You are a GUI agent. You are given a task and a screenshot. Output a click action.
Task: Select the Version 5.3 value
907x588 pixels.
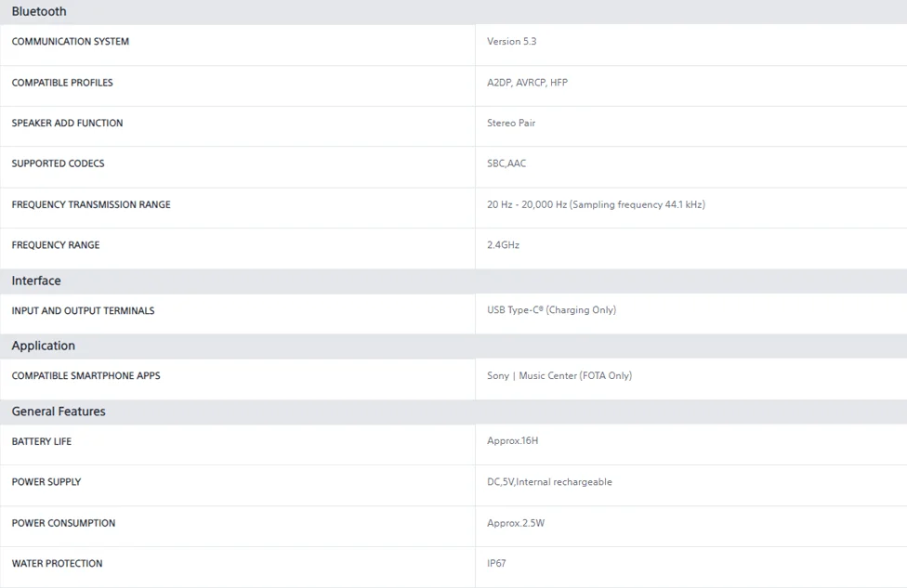tap(511, 42)
